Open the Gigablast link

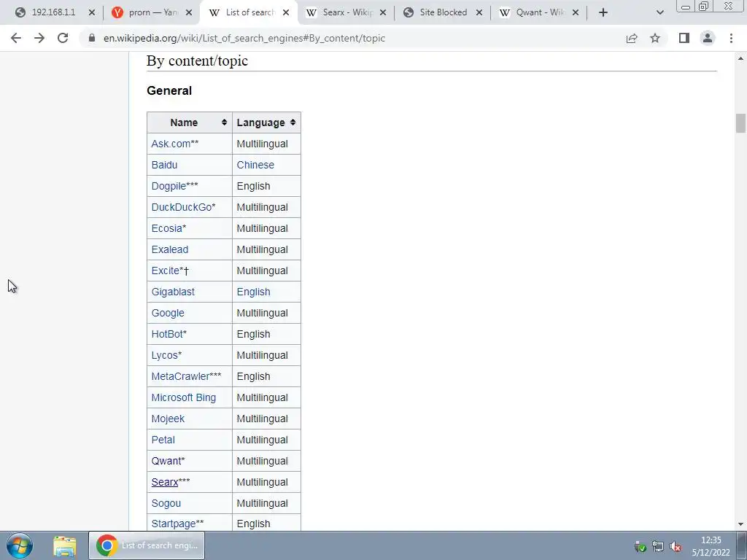point(173,292)
